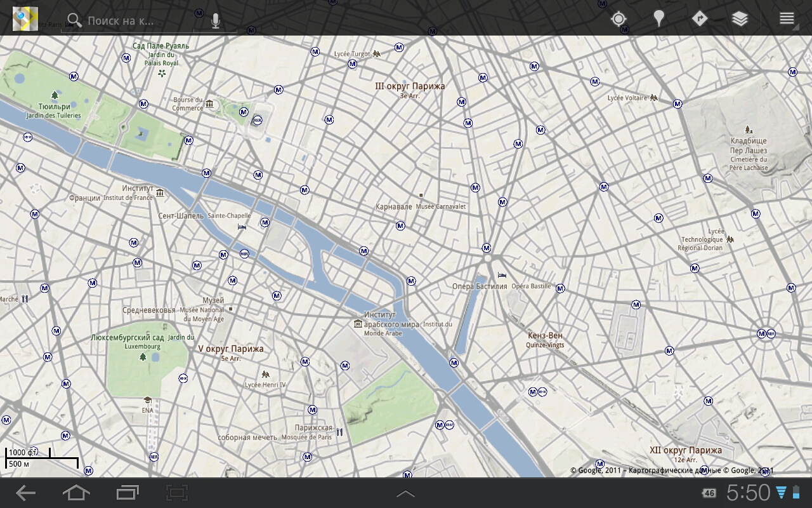Select the "III округ Парижа" district label
The height and width of the screenshot is (508, 812).
(x=410, y=86)
